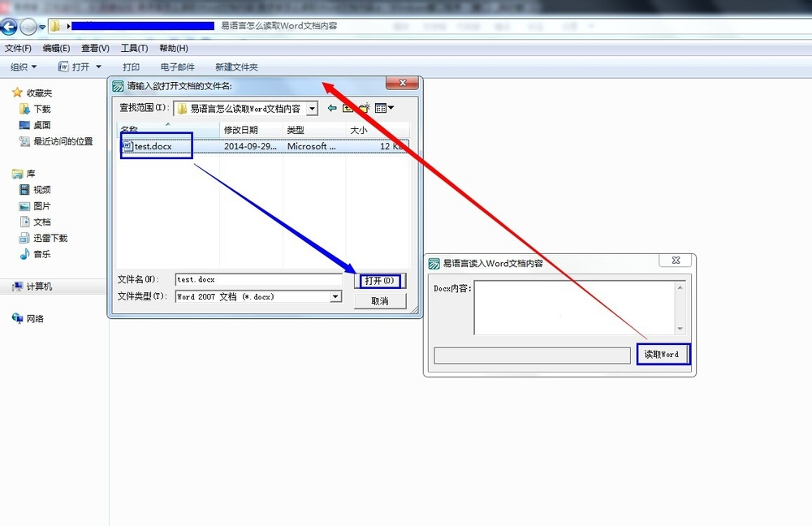The image size is (812, 526).
Task: Sort by 大小 column header
Action: (378, 129)
